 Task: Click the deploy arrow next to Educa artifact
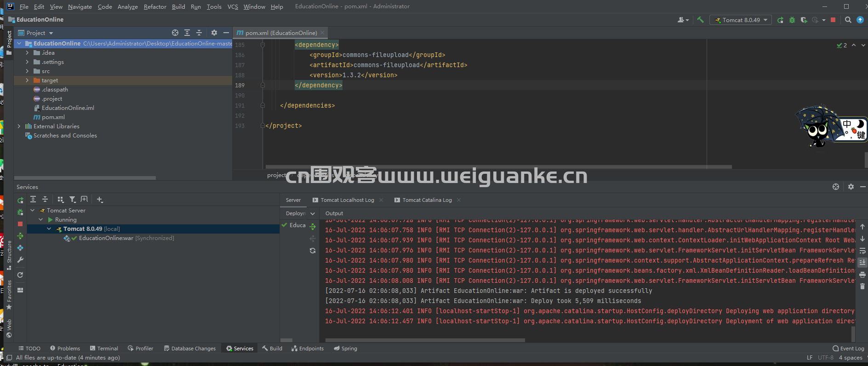point(313,227)
